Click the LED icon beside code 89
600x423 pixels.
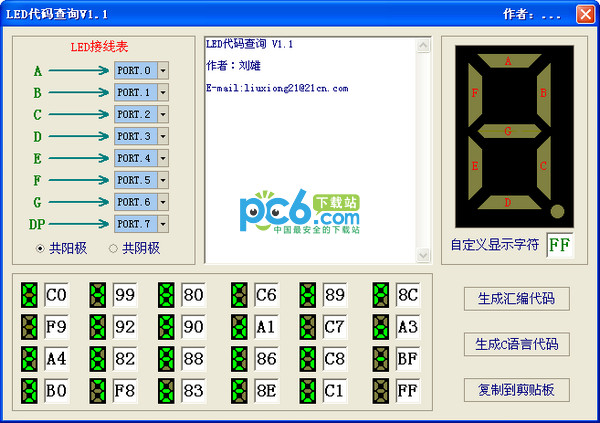[x=308, y=295]
